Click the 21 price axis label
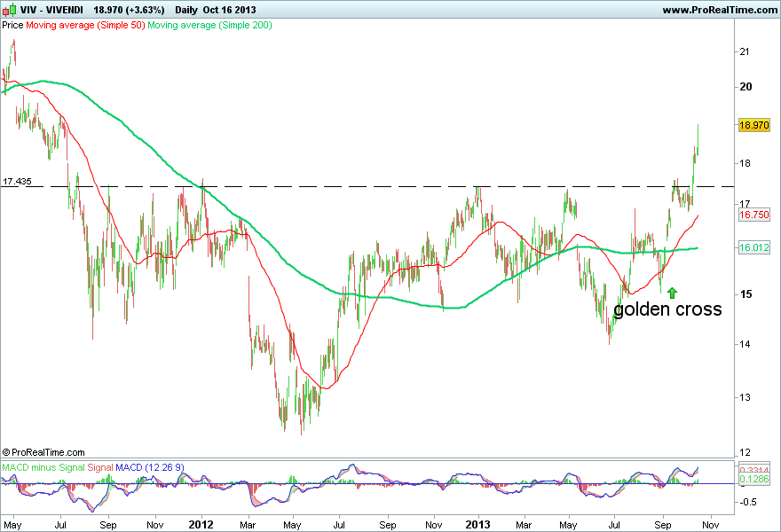The height and width of the screenshot is (532, 781). 745,51
